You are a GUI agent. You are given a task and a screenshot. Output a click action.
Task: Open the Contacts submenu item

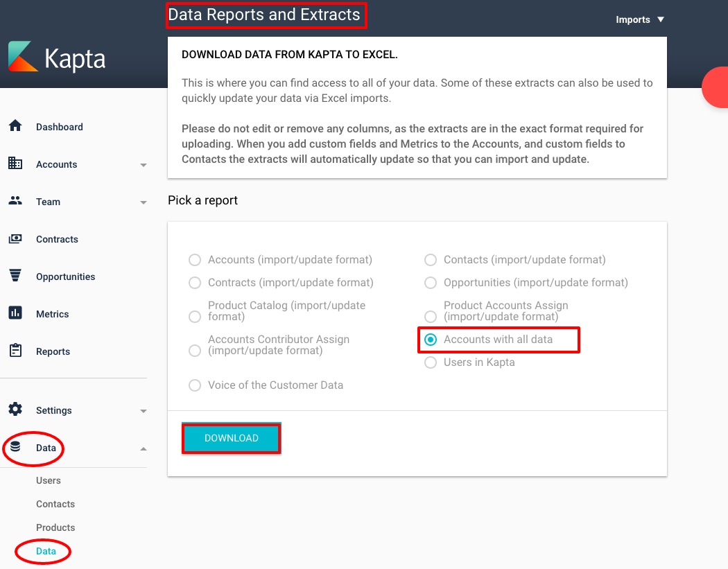coord(55,504)
